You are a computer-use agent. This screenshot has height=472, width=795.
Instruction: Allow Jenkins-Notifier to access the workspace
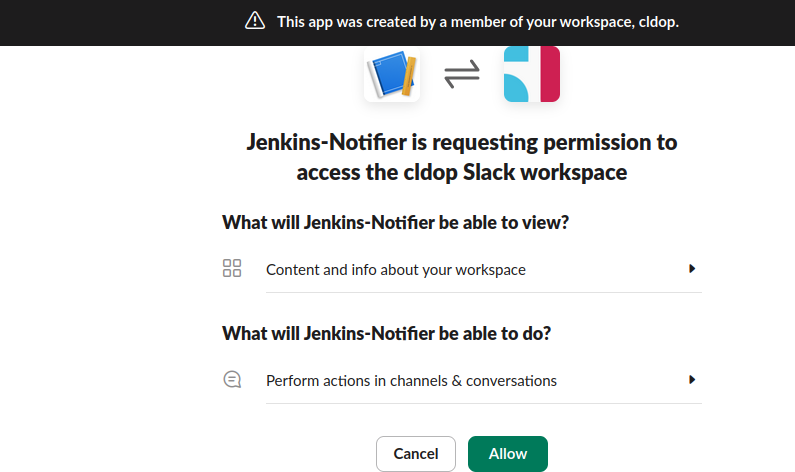[x=508, y=454]
